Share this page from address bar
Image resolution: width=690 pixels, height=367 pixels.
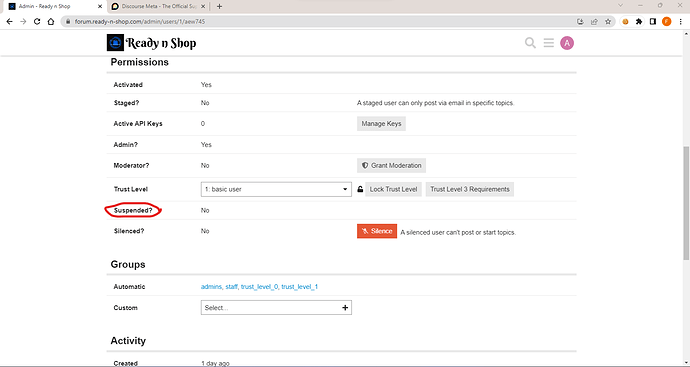click(594, 21)
